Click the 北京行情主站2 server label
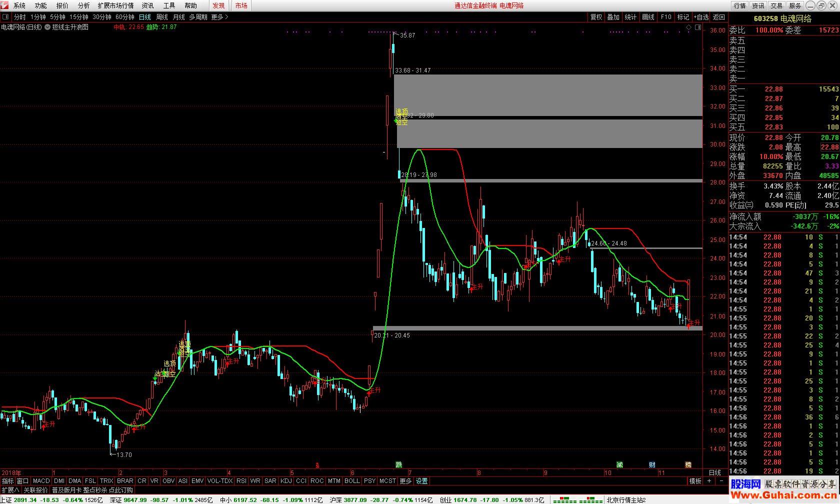Screen dimensions: 840x504 pos(626,500)
